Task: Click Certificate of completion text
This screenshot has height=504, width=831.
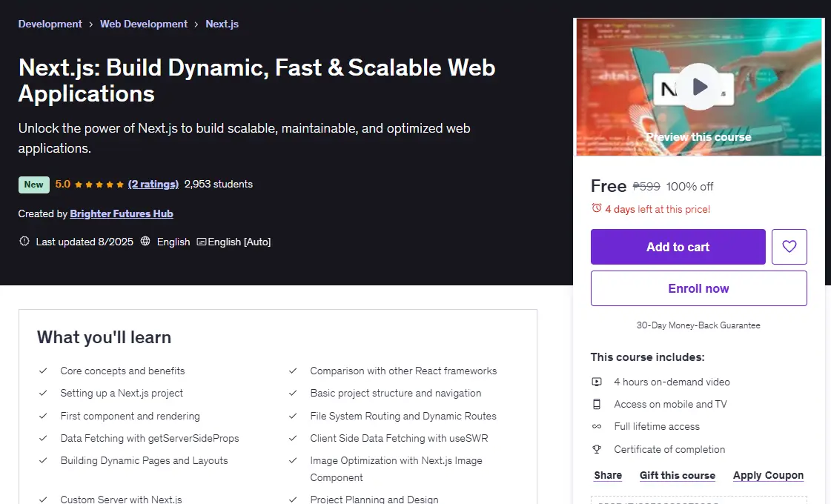Action: point(669,449)
